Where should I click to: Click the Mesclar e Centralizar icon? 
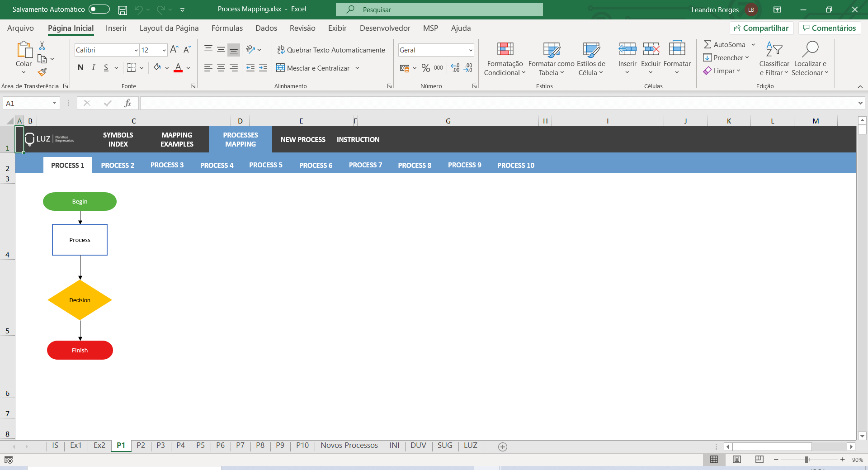coord(281,68)
